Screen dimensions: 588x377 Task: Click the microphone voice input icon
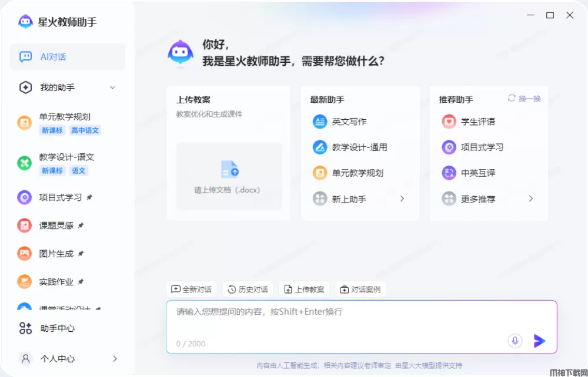pyautogui.click(x=515, y=341)
